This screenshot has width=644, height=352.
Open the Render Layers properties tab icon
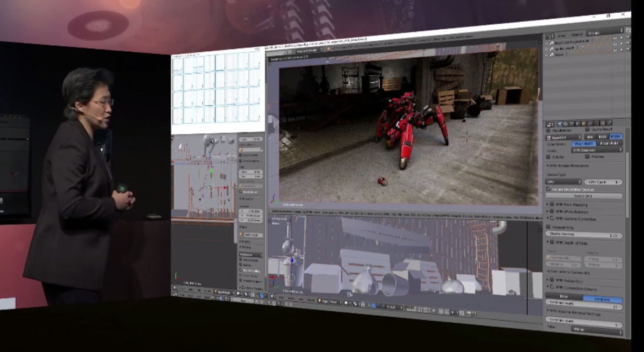pos(566,124)
